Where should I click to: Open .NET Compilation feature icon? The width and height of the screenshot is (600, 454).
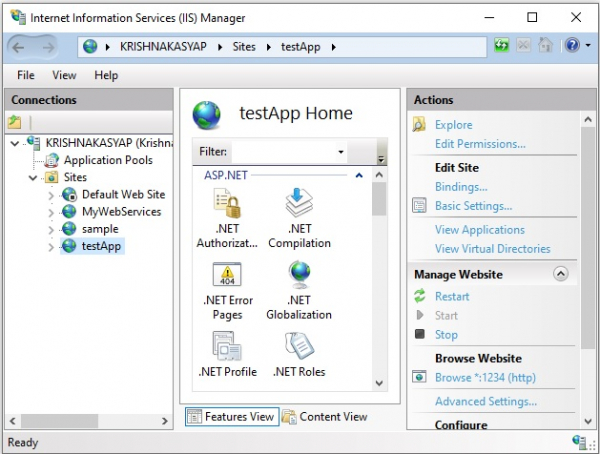coord(299,204)
